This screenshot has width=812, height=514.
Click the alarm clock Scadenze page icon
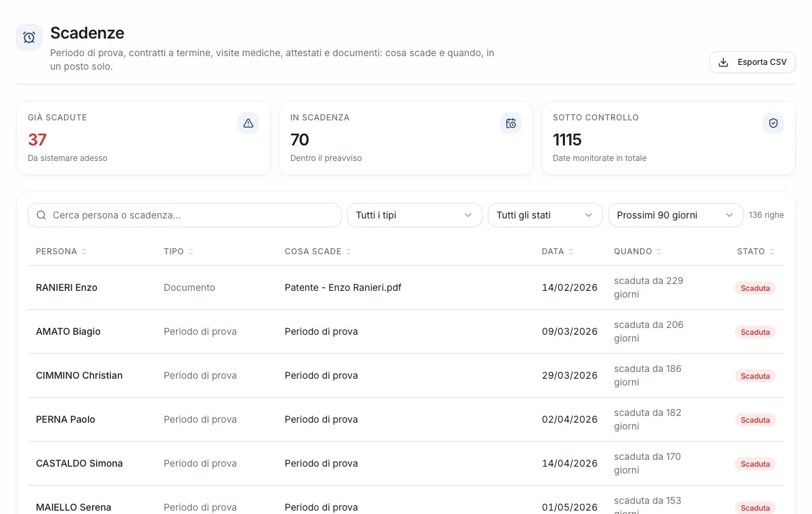[x=29, y=37]
